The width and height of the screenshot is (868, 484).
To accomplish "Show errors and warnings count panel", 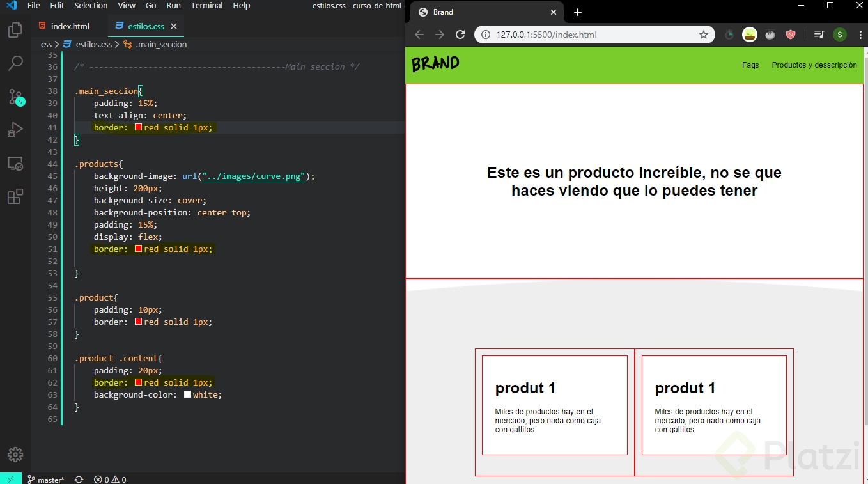I will pyautogui.click(x=110, y=480).
